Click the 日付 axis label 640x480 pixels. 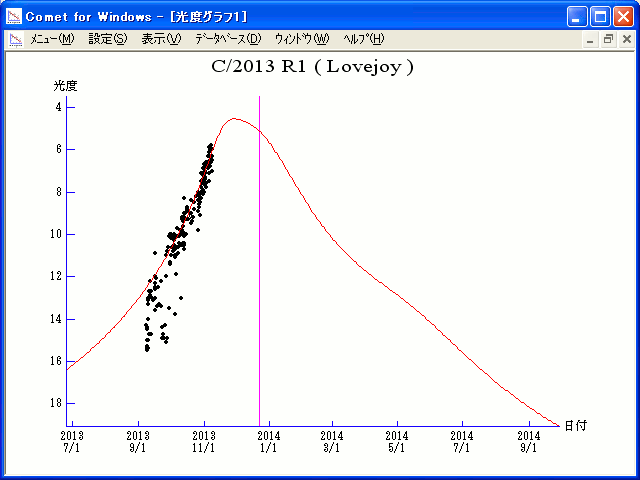click(x=576, y=426)
